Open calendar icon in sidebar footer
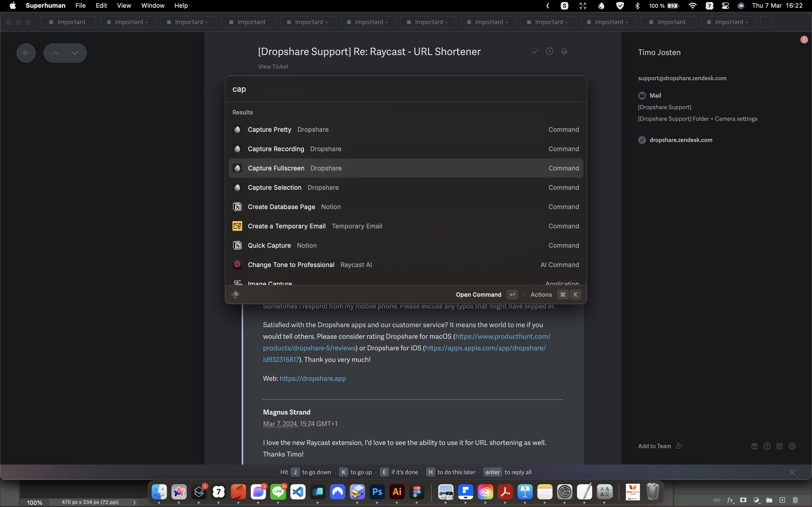This screenshot has width=812, height=507. (x=780, y=446)
